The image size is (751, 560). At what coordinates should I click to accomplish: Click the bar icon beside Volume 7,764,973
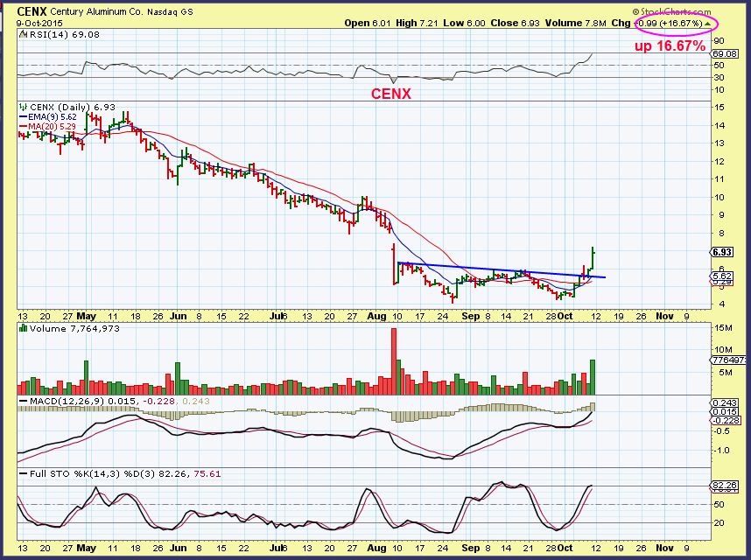tap(22, 328)
